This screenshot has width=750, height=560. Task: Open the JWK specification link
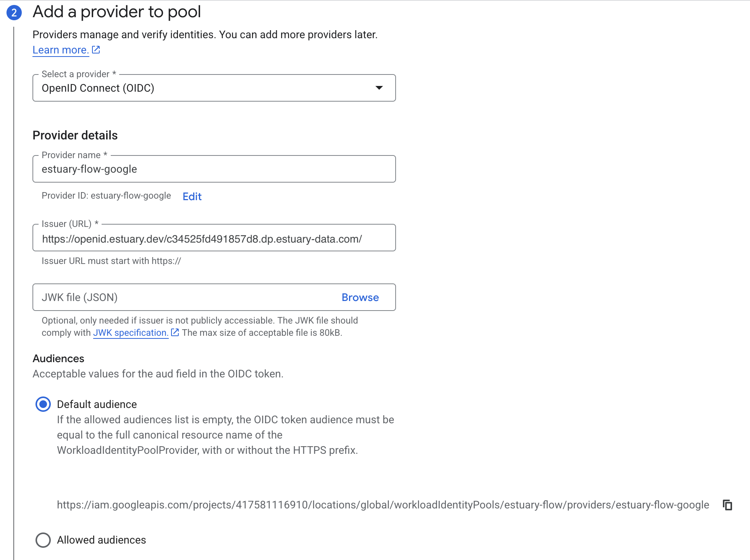(x=130, y=332)
